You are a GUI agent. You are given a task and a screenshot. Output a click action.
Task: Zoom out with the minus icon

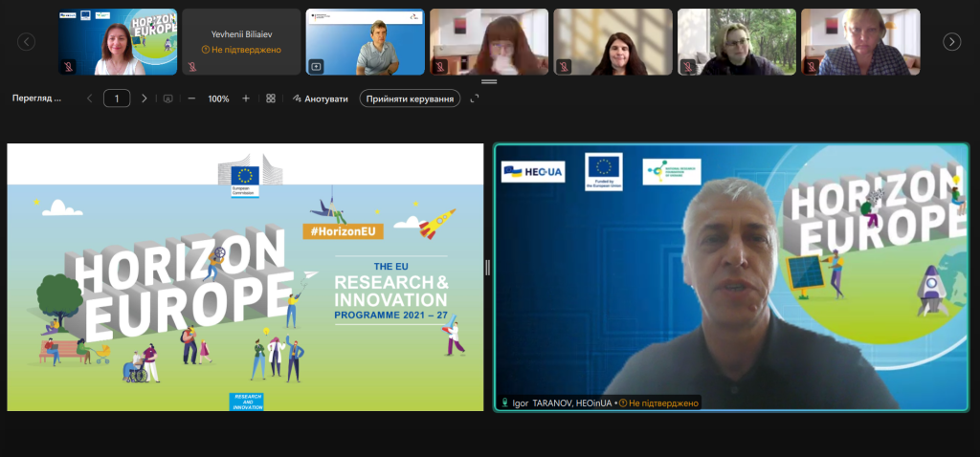coord(191,98)
